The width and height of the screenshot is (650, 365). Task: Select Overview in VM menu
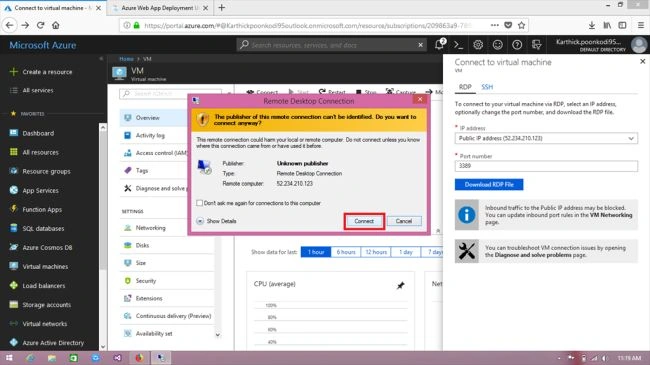pos(154,118)
